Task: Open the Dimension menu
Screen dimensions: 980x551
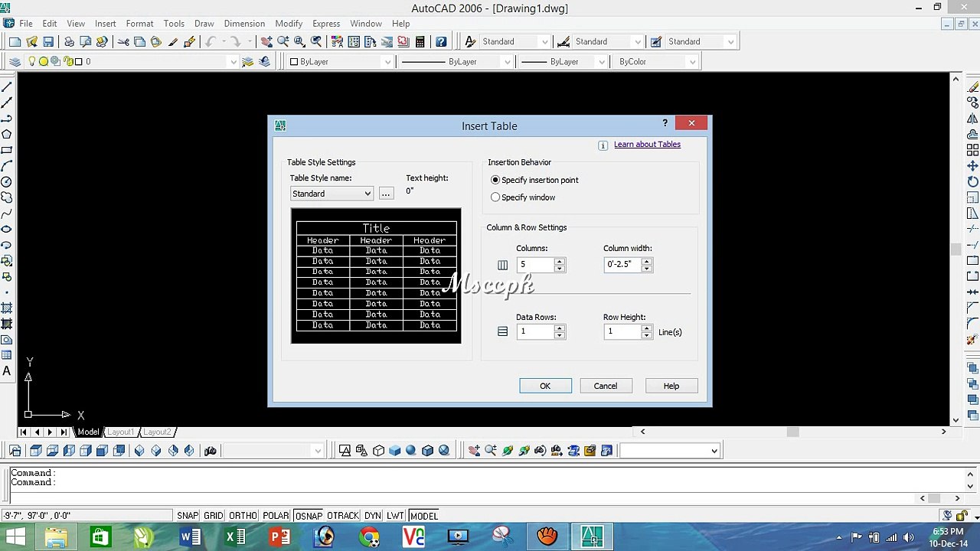Action: point(244,24)
